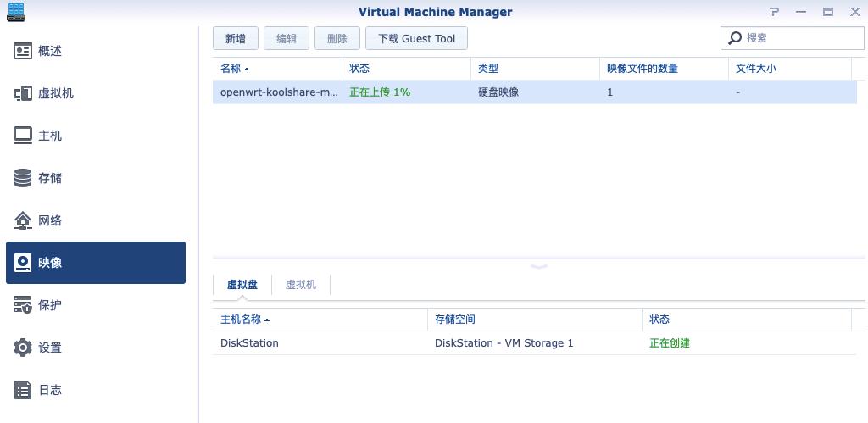Focus the 搜索 search field

pyautogui.click(x=798, y=38)
